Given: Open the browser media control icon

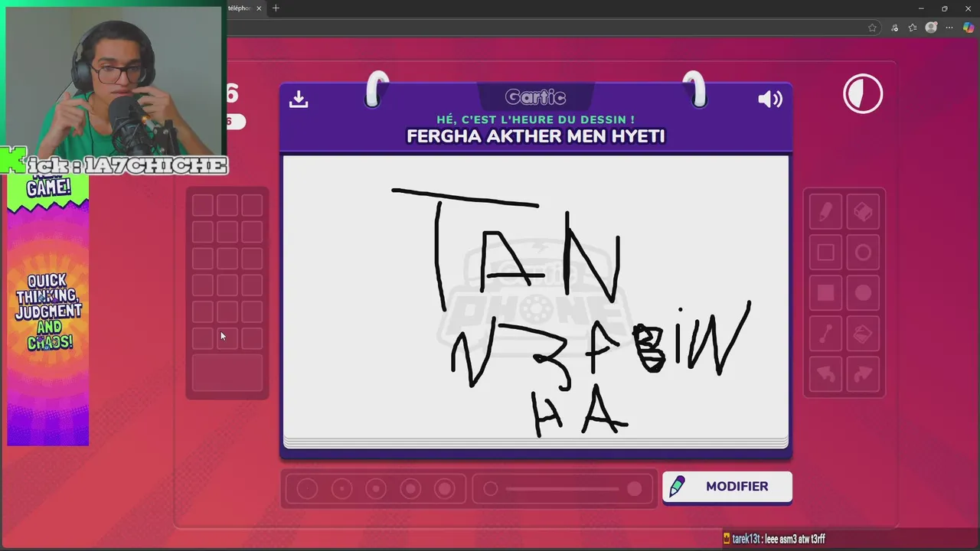Looking at the screenshot, I should [894, 28].
